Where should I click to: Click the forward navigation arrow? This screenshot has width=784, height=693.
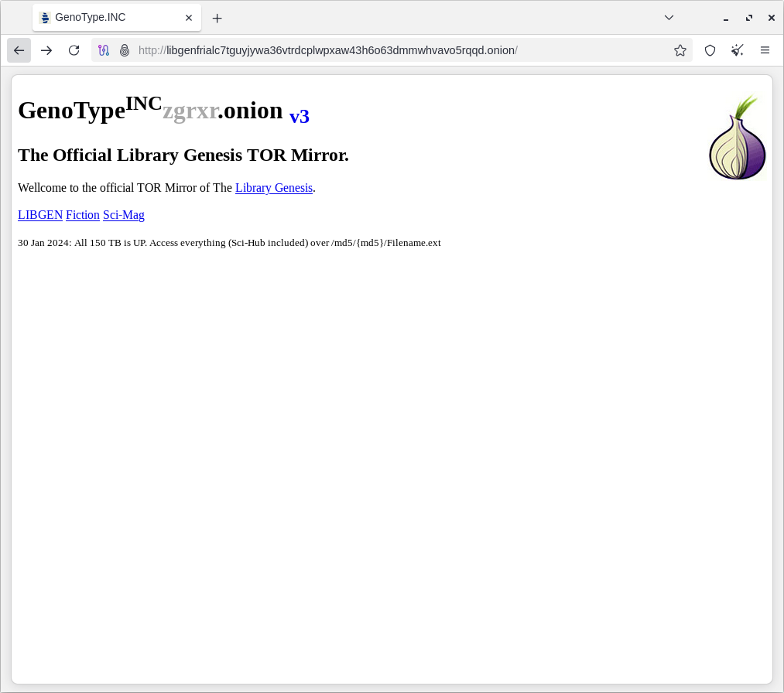(46, 50)
